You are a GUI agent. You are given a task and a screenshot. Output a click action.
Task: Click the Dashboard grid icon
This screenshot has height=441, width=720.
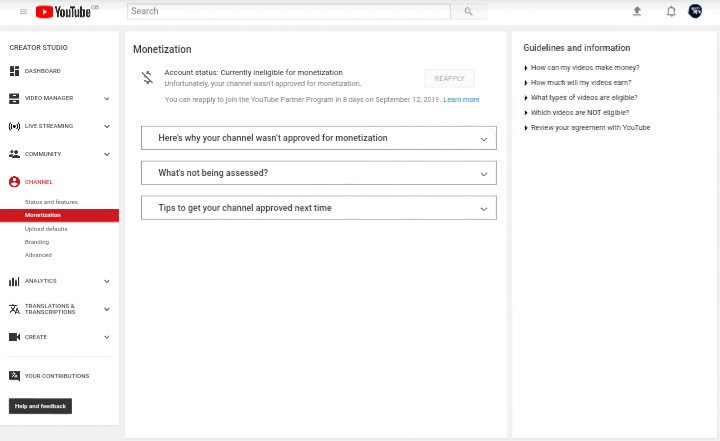[x=14, y=71]
